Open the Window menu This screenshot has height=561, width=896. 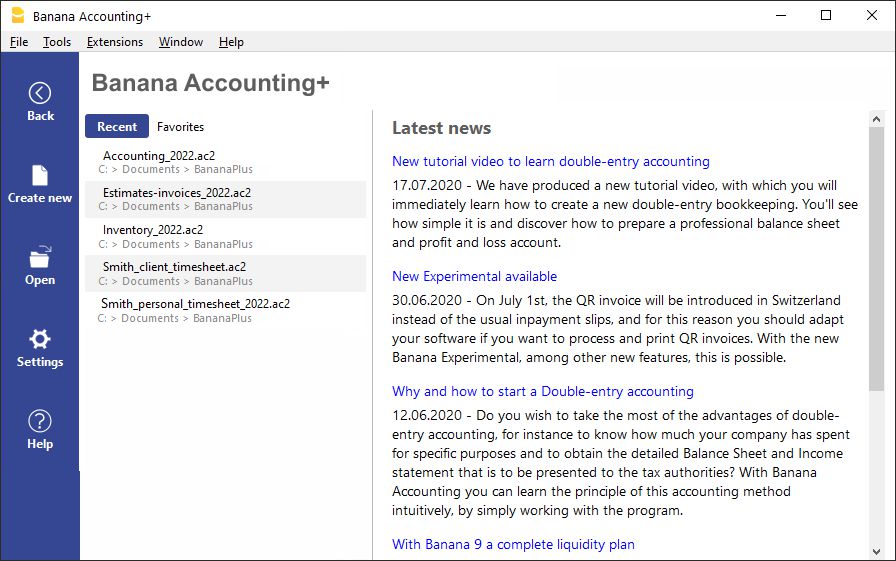(x=181, y=42)
